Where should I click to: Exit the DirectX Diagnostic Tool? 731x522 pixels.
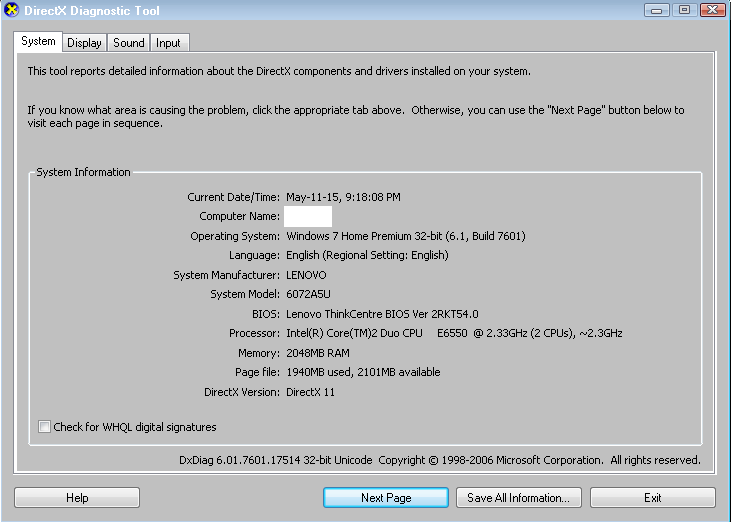click(653, 498)
